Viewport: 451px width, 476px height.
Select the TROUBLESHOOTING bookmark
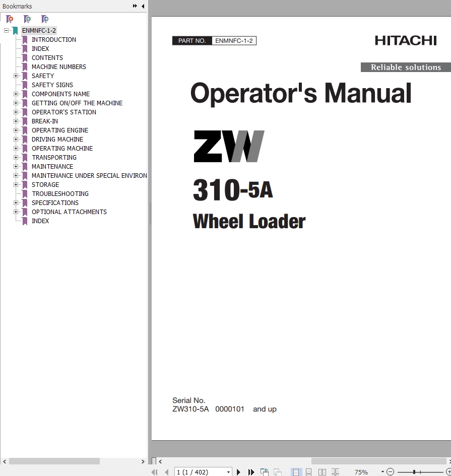[60, 194]
